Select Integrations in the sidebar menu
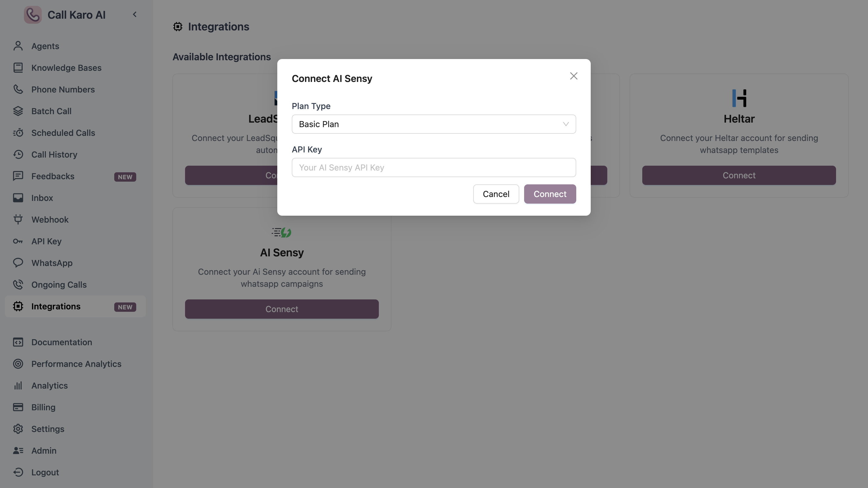 [x=56, y=306]
